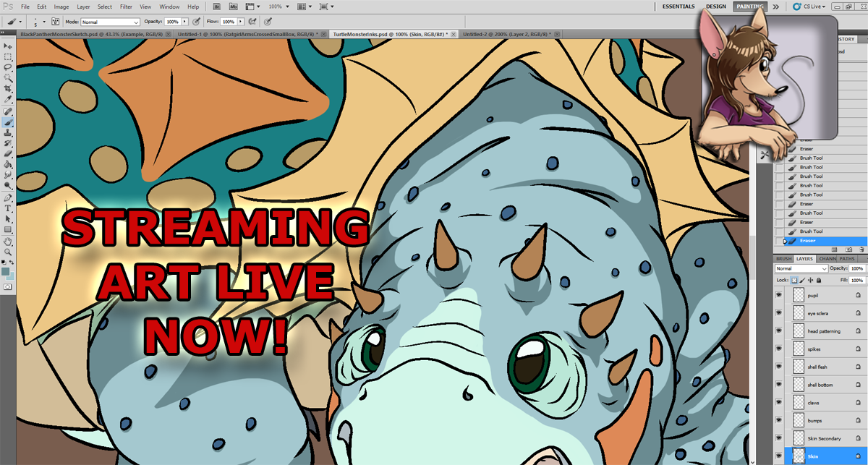
Task: Switch to the Paths panel tab
Action: pos(847,258)
